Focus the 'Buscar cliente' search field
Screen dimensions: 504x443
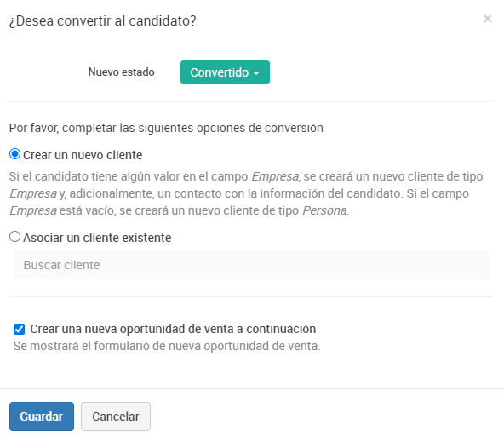[250, 265]
